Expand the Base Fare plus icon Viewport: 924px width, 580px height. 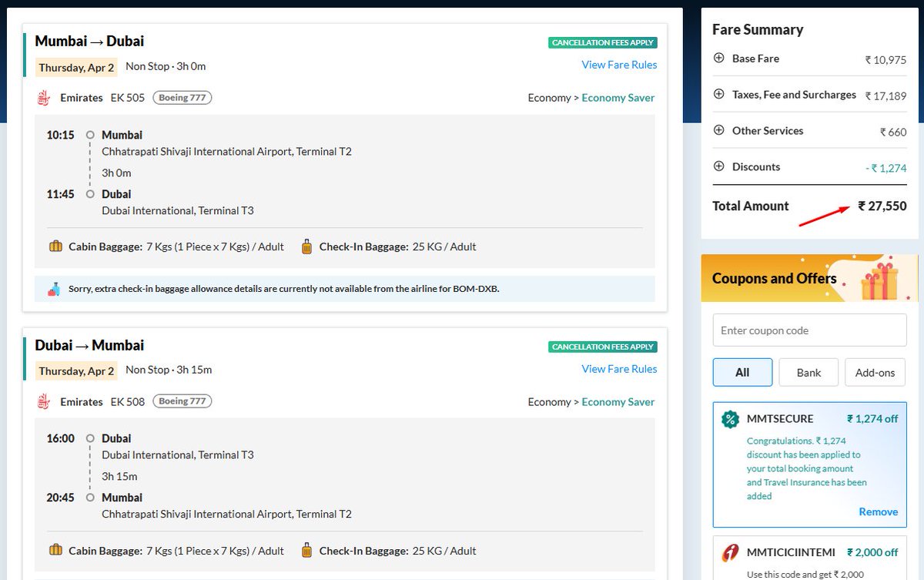coord(719,58)
